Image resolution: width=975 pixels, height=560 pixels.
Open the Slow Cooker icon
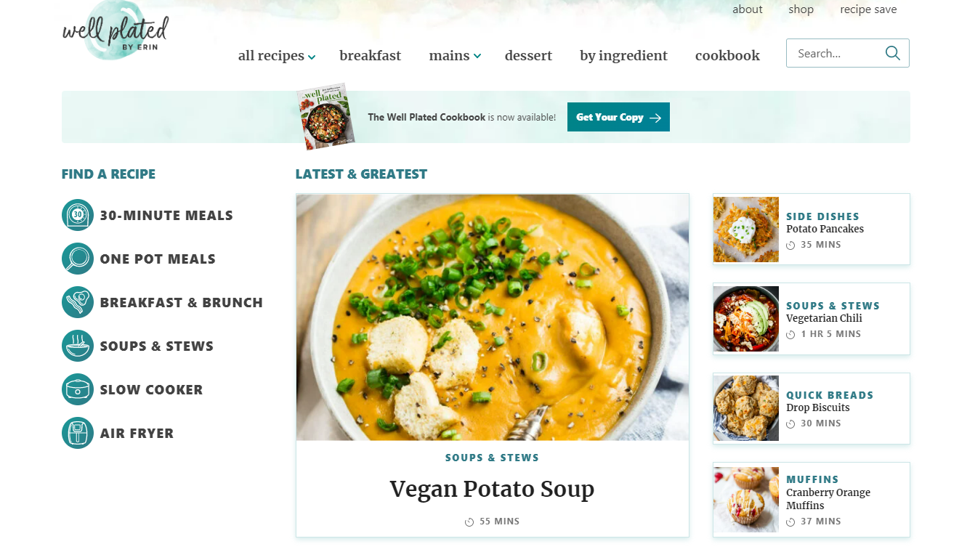click(x=78, y=389)
